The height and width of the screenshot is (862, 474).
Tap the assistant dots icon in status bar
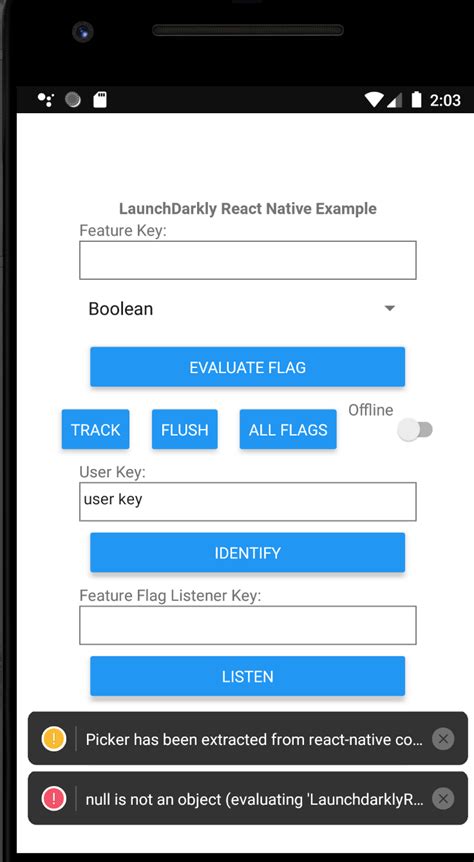pyautogui.click(x=46, y=100)
